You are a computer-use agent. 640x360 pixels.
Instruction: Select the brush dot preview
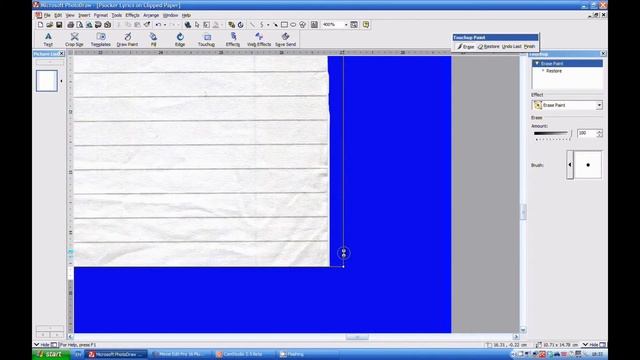tap(588, 165)
